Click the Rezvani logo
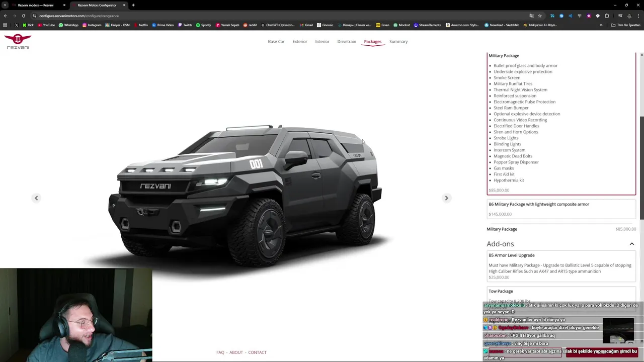The height and width of the screenshot is (362, 644). click(18, 42)
